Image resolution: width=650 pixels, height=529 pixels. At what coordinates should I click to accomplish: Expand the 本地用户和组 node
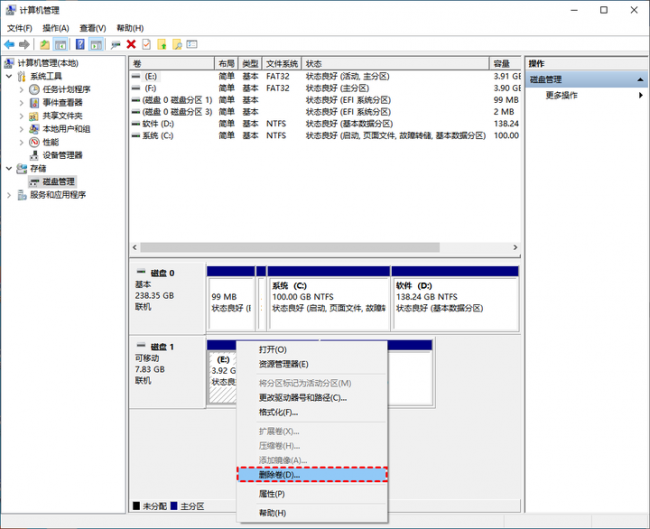(x=22, y=129)
